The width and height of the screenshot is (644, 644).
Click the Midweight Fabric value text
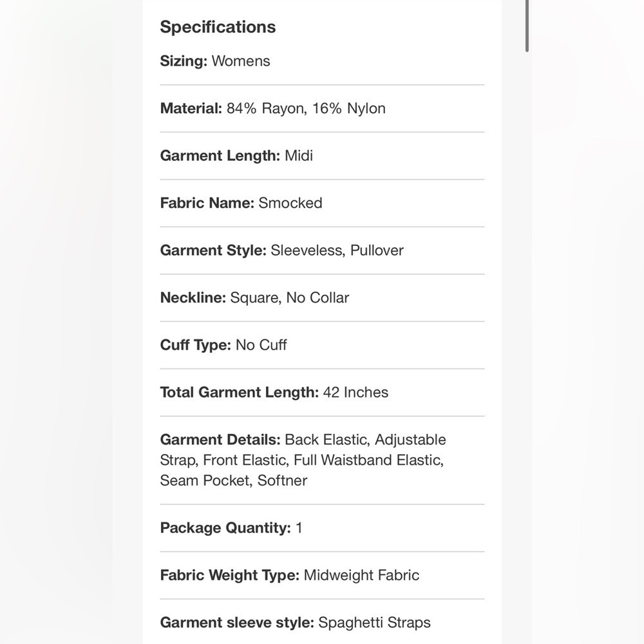point(361,575)
